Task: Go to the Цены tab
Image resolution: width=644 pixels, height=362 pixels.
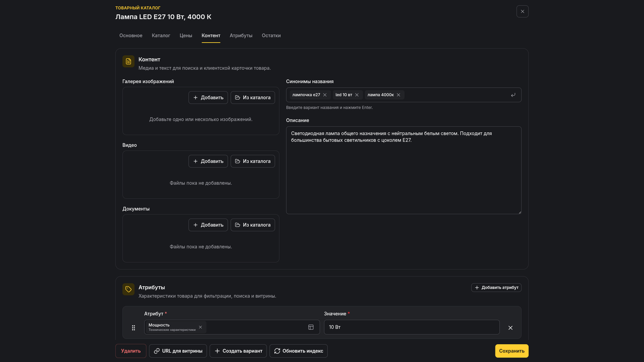Action: pos(186,35)
